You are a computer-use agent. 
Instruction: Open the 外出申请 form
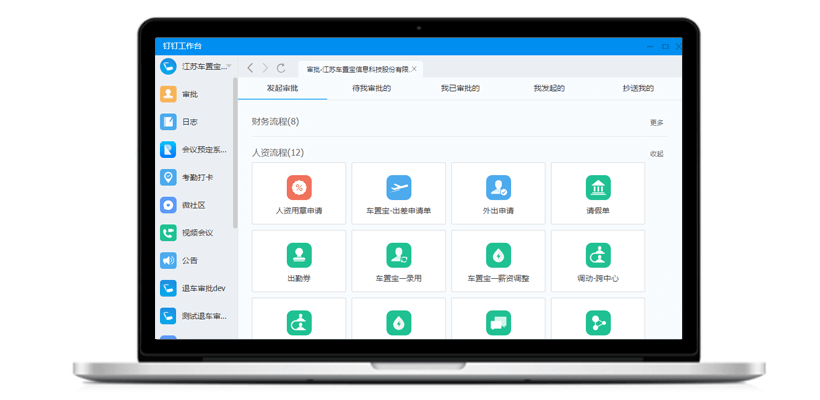click(498, 193)
